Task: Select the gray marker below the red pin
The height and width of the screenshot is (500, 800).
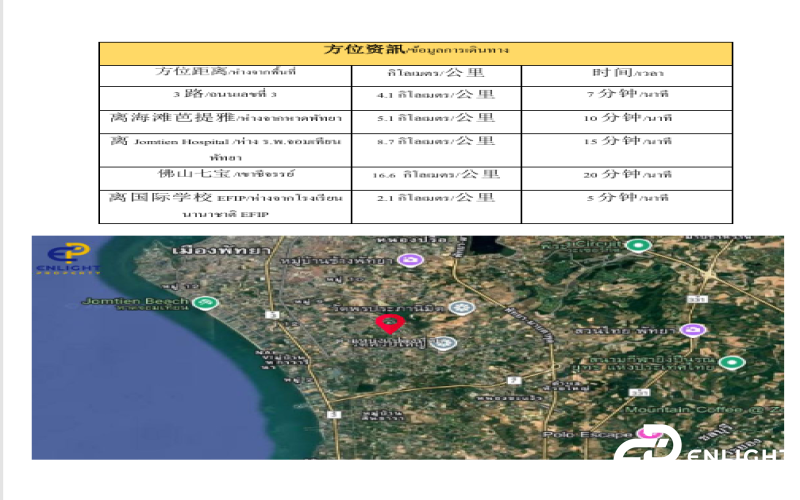Action: (446, 343)
